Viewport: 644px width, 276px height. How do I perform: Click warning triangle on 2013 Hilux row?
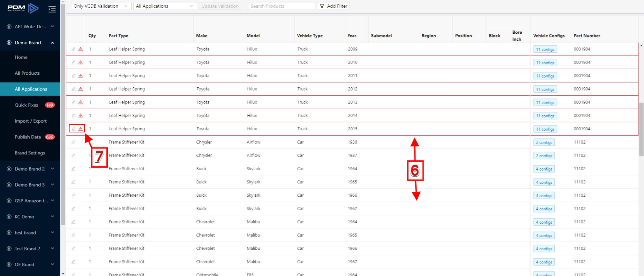(81, 102)
